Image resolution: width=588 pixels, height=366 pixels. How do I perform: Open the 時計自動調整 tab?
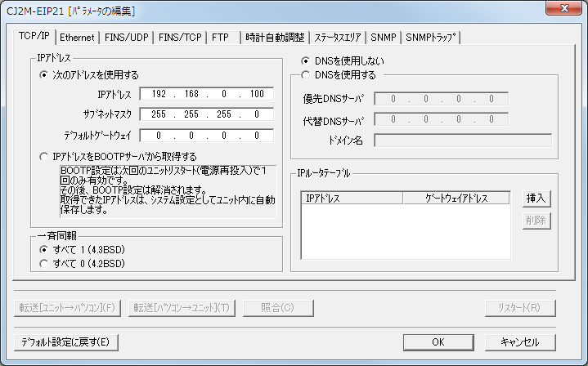[275, 38]
